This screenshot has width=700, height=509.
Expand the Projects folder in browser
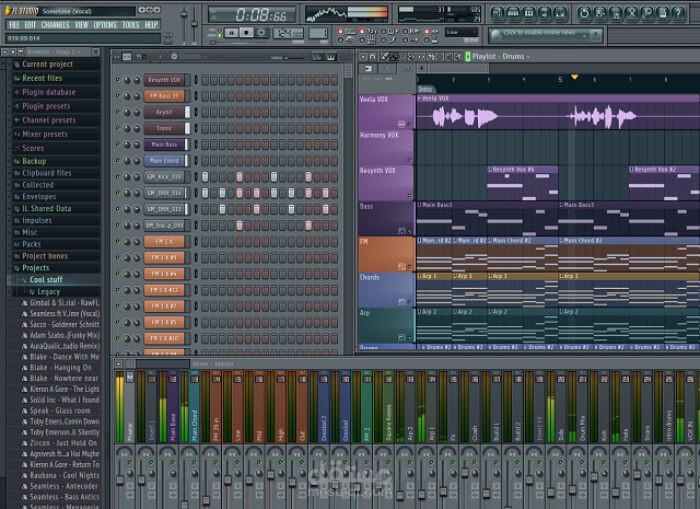(36, 268)
